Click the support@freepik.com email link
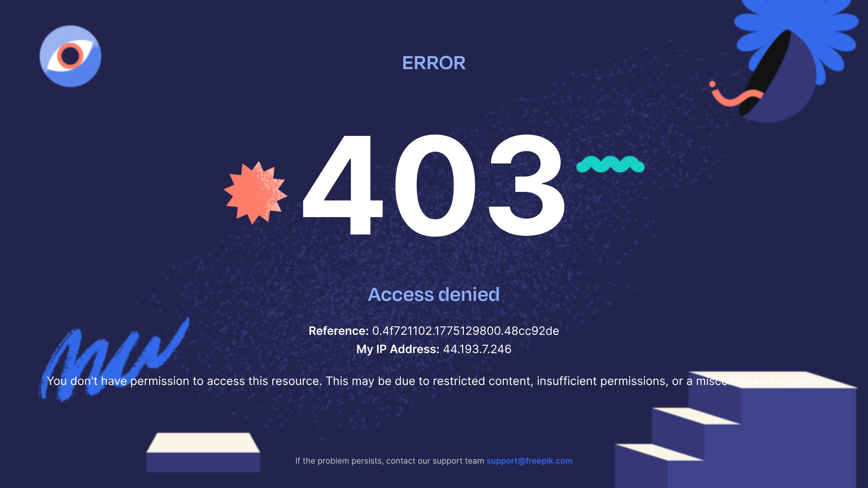 pos(529,461)
